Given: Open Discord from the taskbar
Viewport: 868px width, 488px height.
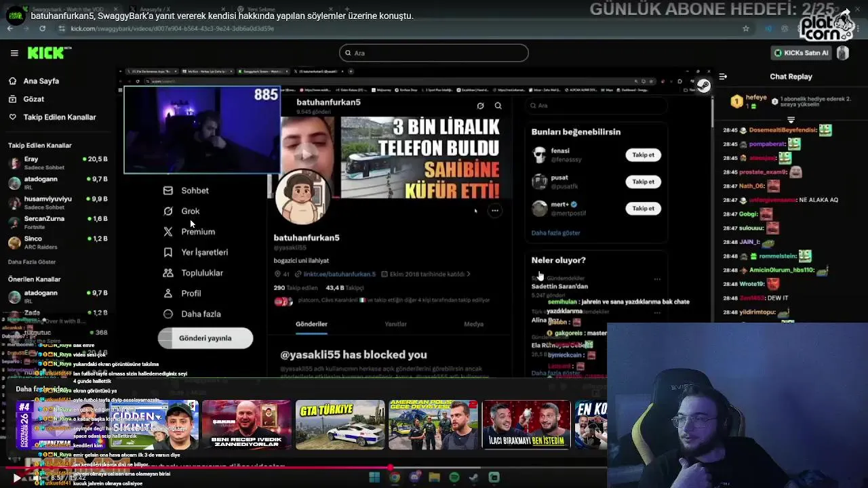Looking at the screenshot, I should point(414,477).
